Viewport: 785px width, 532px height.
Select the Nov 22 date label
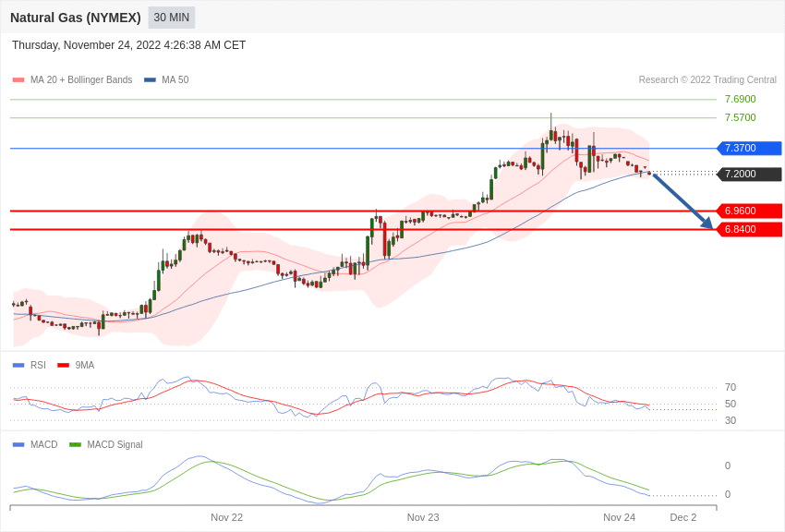point(226,517)
